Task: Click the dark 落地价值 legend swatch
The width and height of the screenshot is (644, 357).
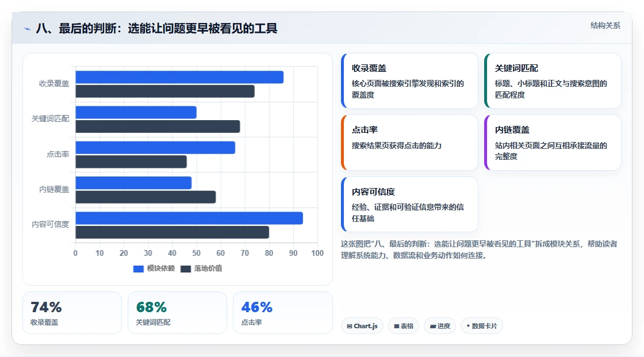Action: (186, 268)
